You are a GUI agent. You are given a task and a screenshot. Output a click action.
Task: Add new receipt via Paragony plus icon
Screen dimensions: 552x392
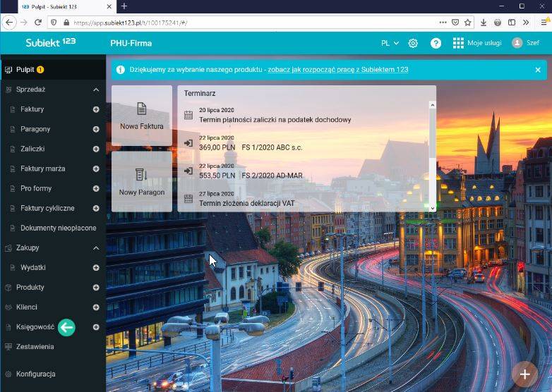tap(96, 129)
